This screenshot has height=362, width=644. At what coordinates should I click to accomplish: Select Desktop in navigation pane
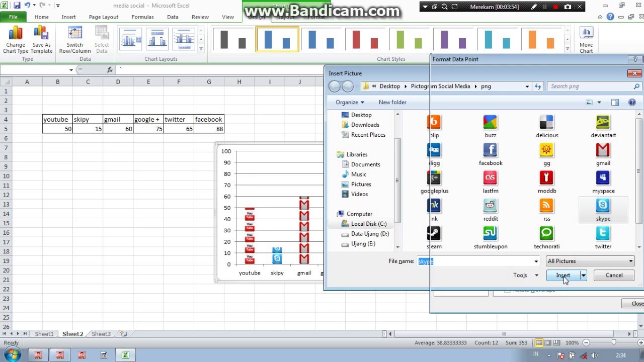(x=361, y=115)
